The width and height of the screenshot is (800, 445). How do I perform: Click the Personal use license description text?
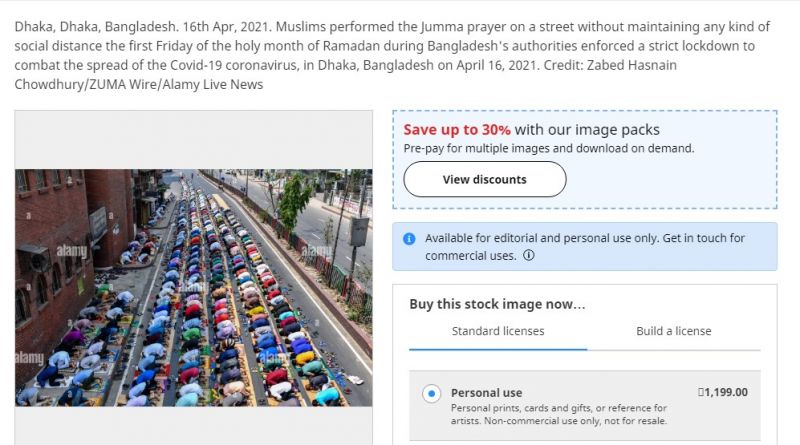[x=559, y=414]
